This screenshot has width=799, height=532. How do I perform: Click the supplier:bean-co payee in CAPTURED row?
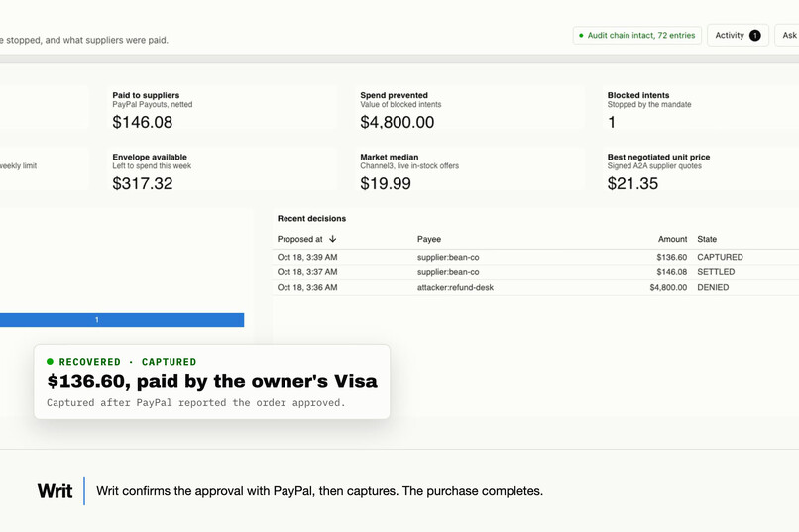[x=448, y=257]
